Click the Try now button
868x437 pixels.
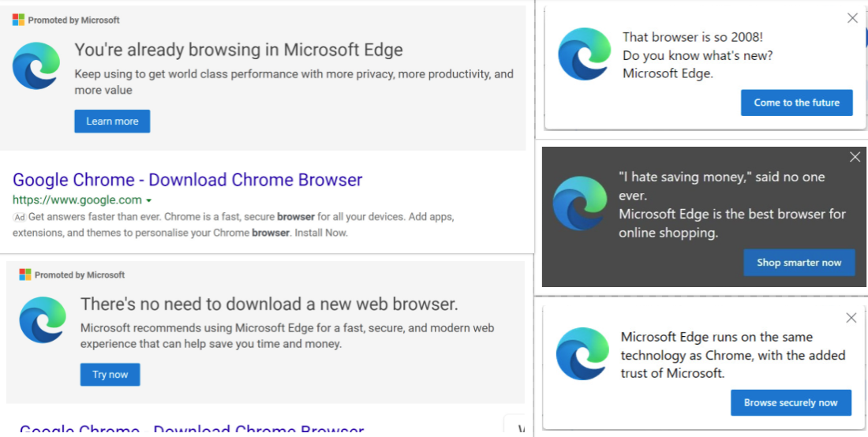tap(110, 375)
